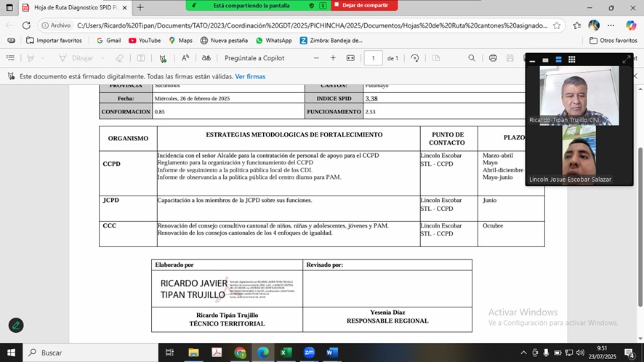Close the digital signature notification bar
644x362 pixels.
click(635, 76)
